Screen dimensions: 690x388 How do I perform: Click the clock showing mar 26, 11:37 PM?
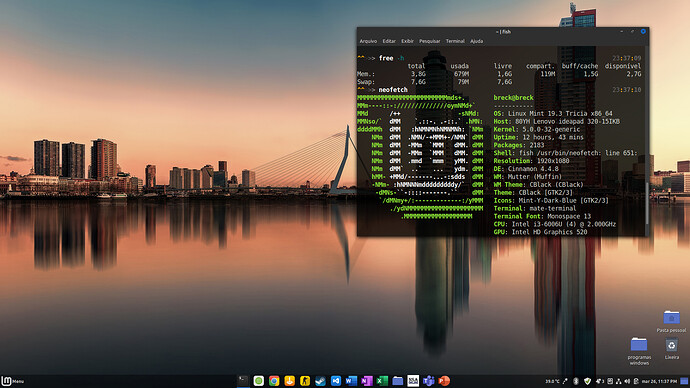(659, 381)
